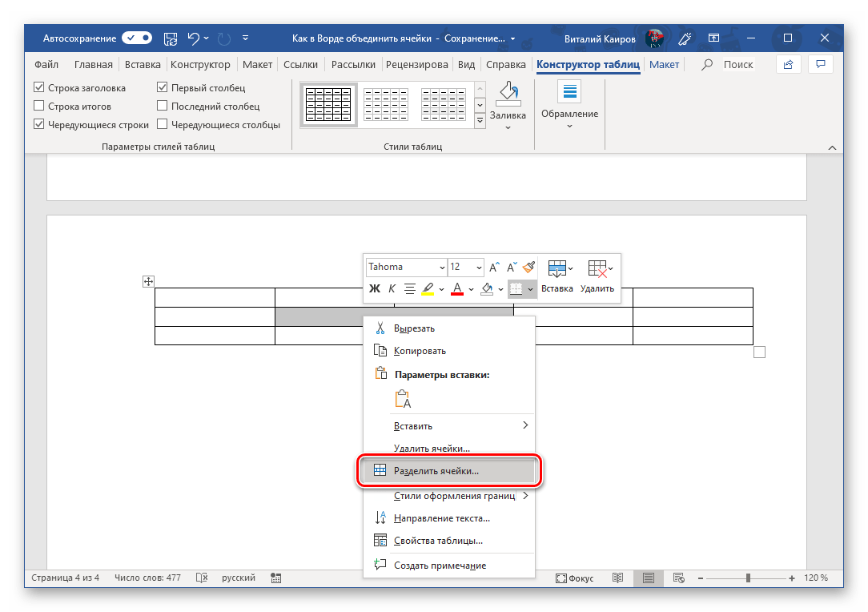
Task: Expand the table styles gallery
Action: [480, 119]
